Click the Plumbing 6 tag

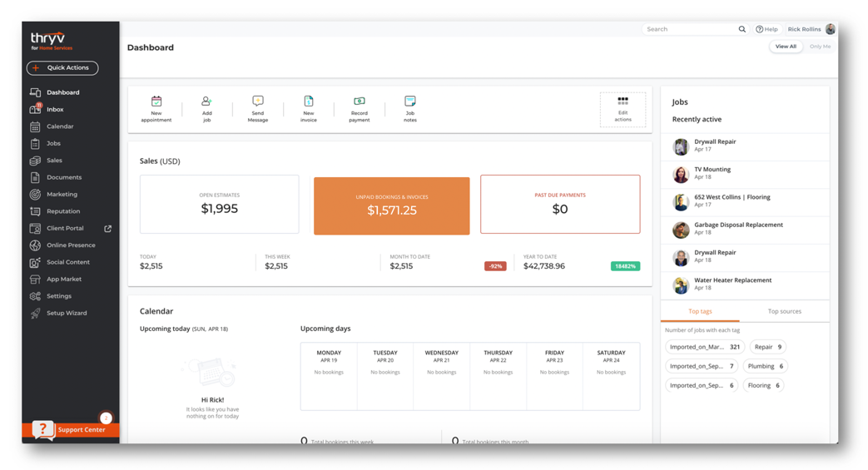tap(765, 367)
